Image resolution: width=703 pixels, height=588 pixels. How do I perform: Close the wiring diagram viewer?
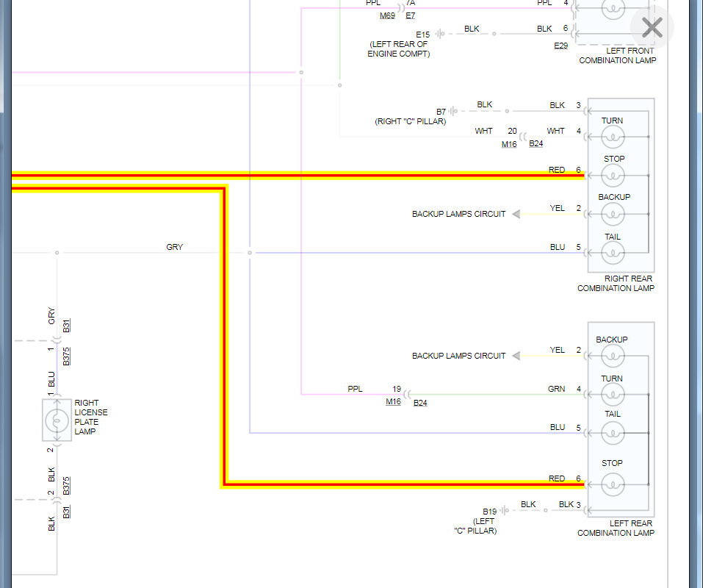point(652,28)
